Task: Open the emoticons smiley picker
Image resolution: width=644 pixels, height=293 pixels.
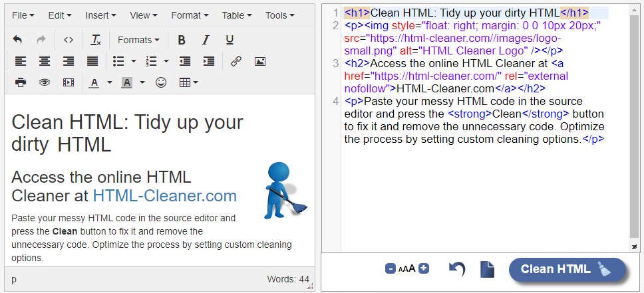Action: [161, 82]
